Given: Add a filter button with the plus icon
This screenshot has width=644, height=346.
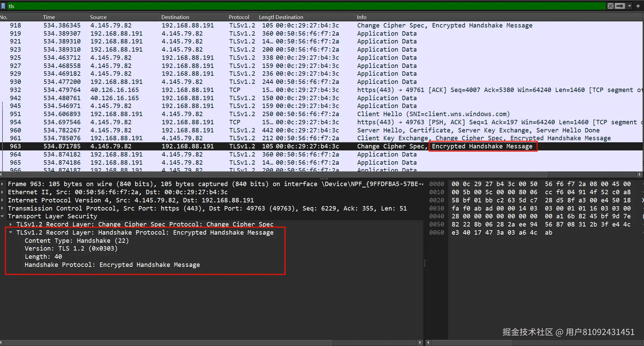Looking at the screenshot, I should tap(638, 6).
